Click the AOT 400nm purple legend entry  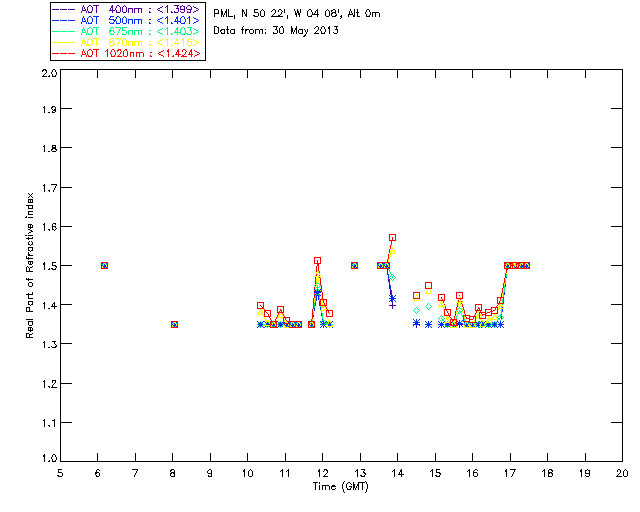click(126, 9)
